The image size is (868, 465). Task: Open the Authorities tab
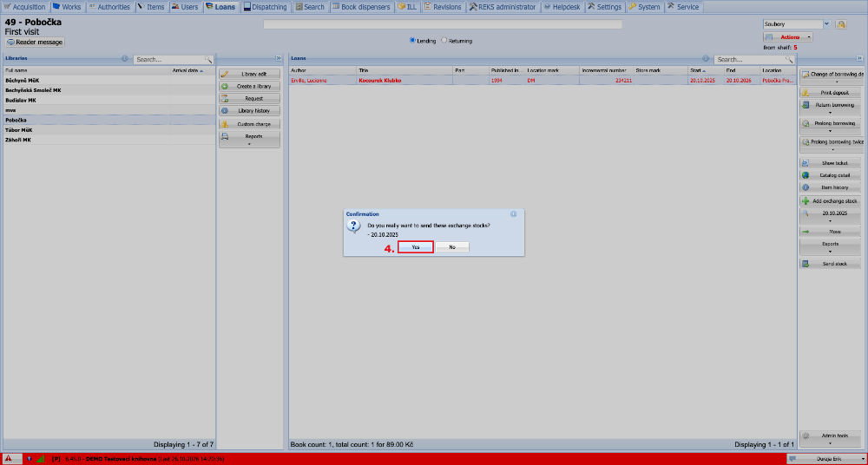coord(109,7)
